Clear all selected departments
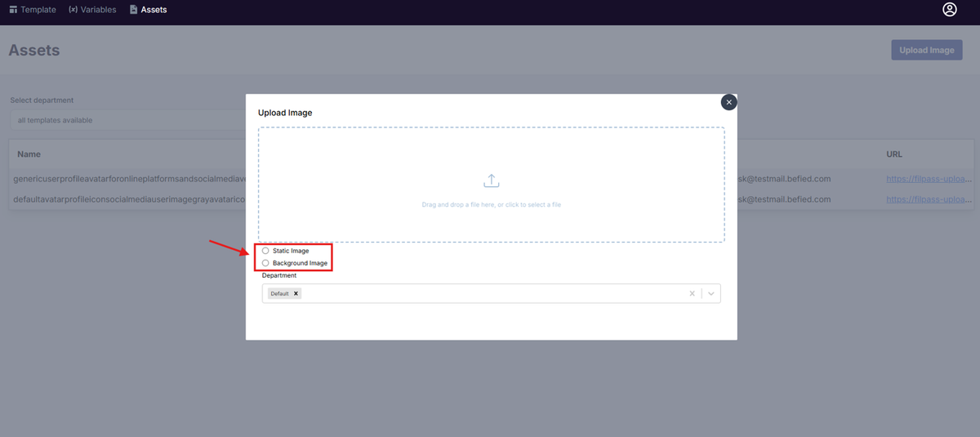This screenshot has width=980, height=437. pyautogui.click(x=692, y=293)
